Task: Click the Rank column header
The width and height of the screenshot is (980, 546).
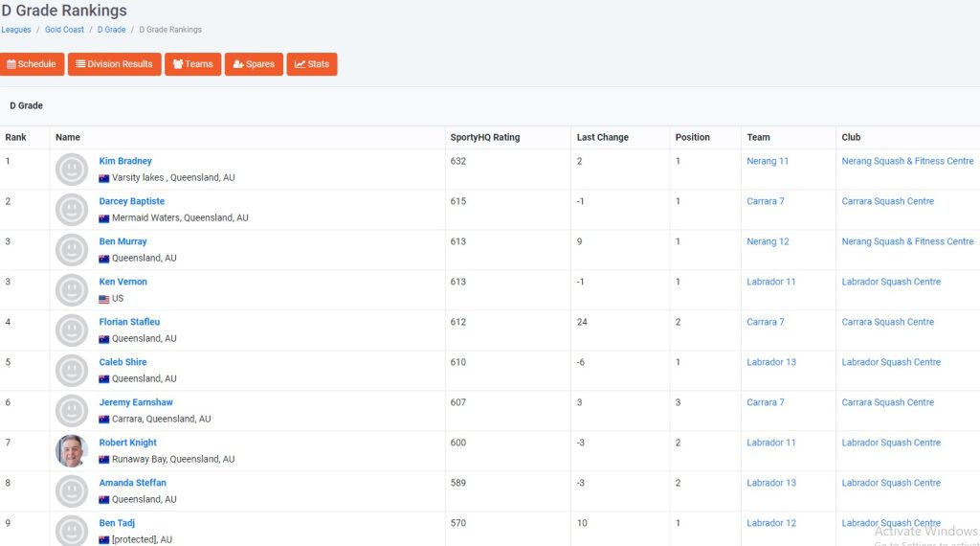Action: click(x=15, y=137)
